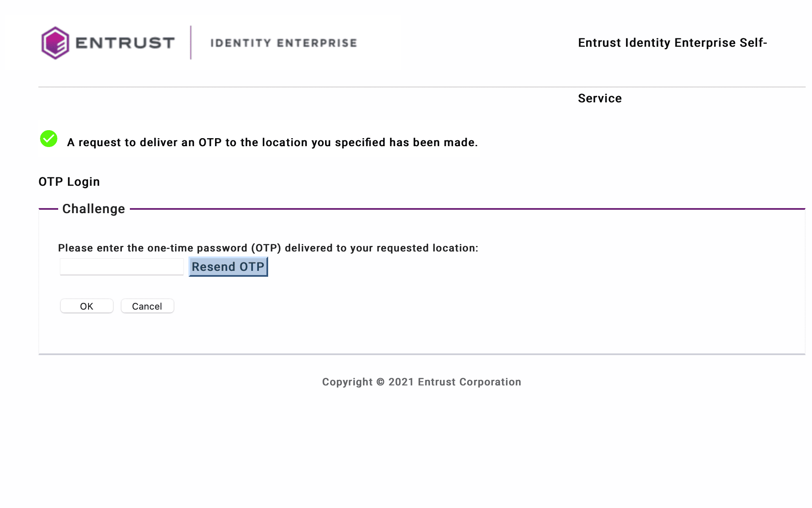812x508 pixels.
Task: Click the "(OTP)" text in the prompt
Action: pyautogui.click(x=266, y=248)
